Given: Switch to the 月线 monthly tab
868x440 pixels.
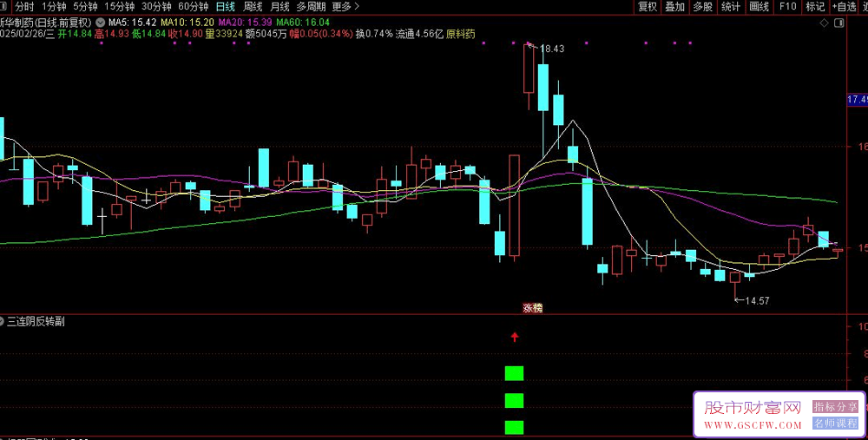Looking at the screenshot, I should pyautogui.click(x=279, y=7).
